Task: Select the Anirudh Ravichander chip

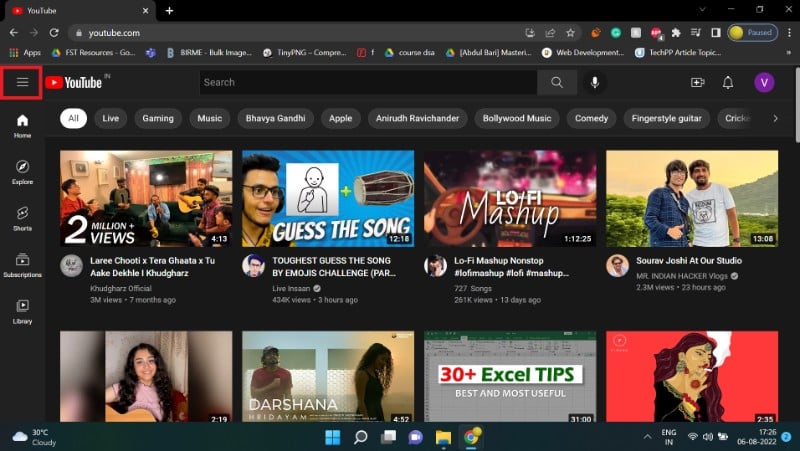Action: (417, 118)
